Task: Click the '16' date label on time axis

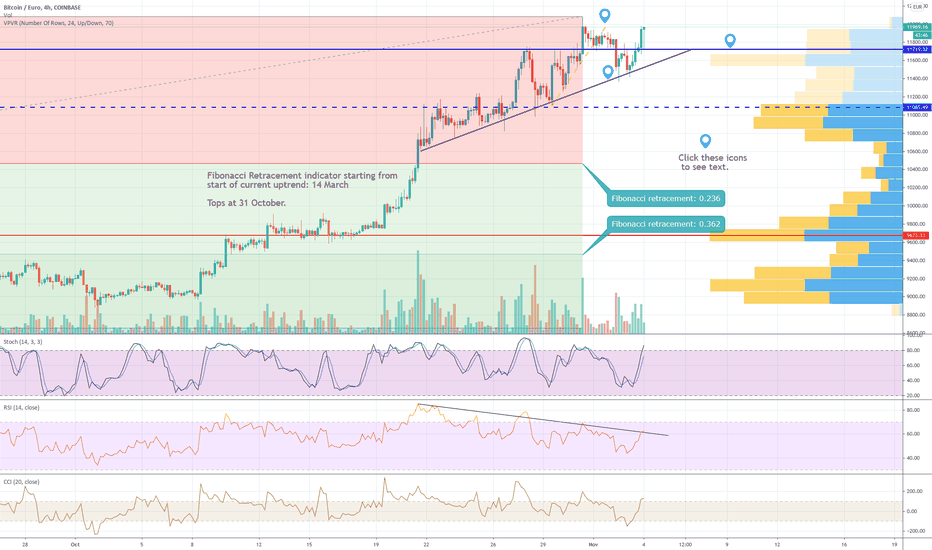Action: coord(844,544)
